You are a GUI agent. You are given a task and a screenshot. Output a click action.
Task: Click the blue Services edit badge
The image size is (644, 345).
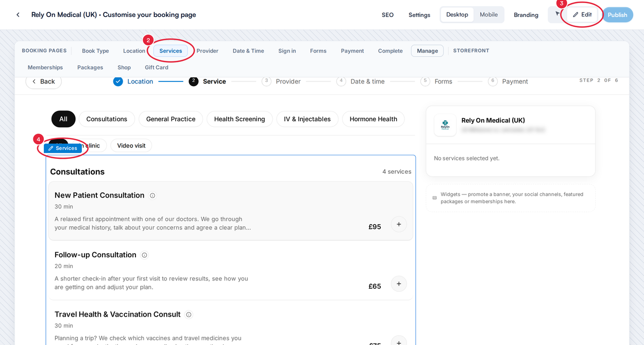point(63,148)
